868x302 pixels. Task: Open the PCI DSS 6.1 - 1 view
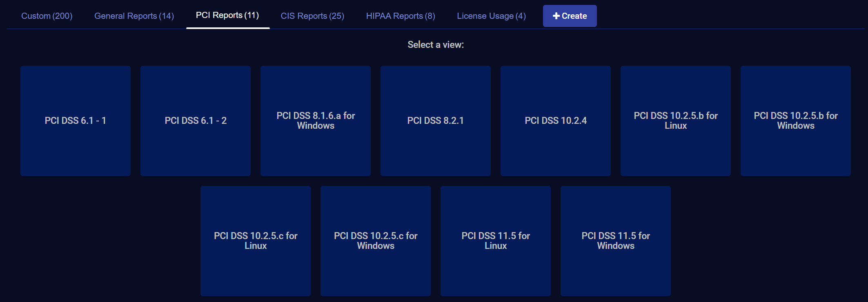pos(76,121)
